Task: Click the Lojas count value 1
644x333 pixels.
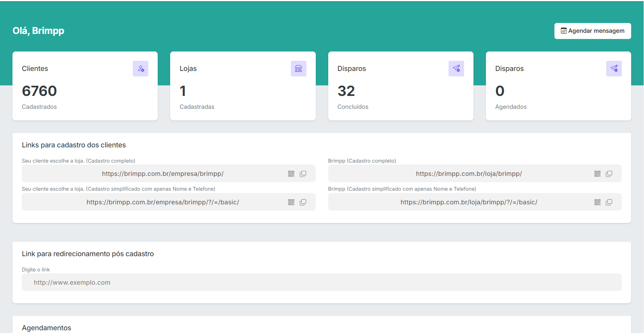Action: pos(183,91)
